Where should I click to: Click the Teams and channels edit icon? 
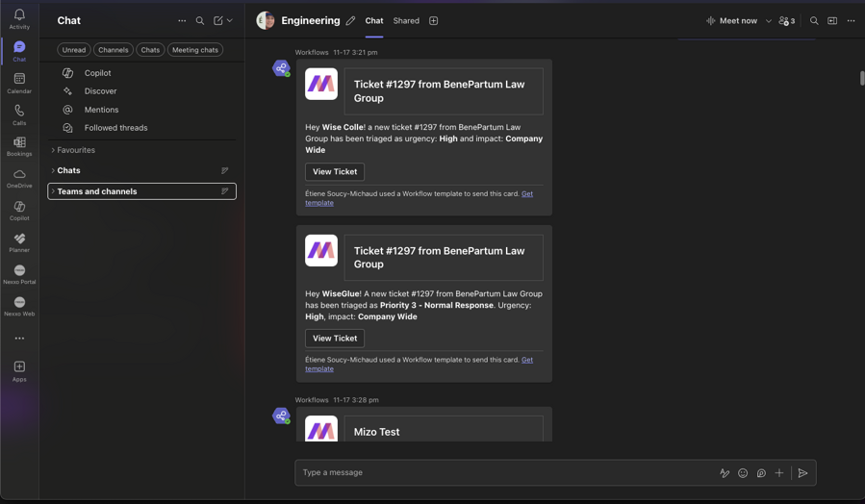224,191
